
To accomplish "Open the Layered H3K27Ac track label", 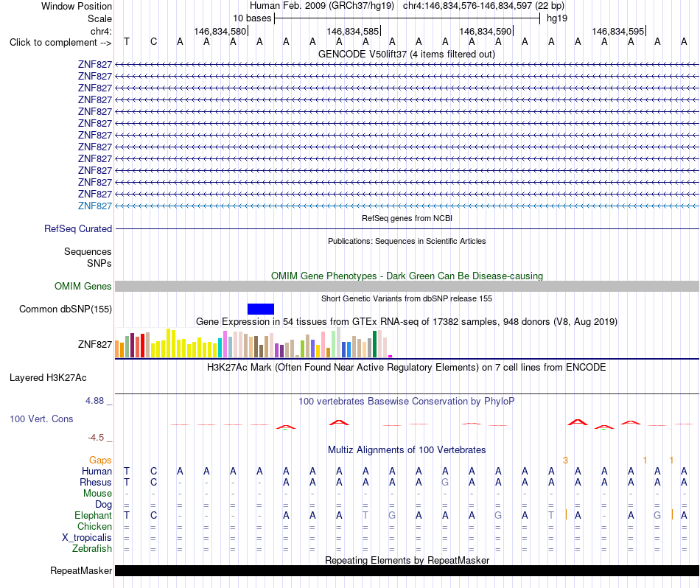I will 48,378.
